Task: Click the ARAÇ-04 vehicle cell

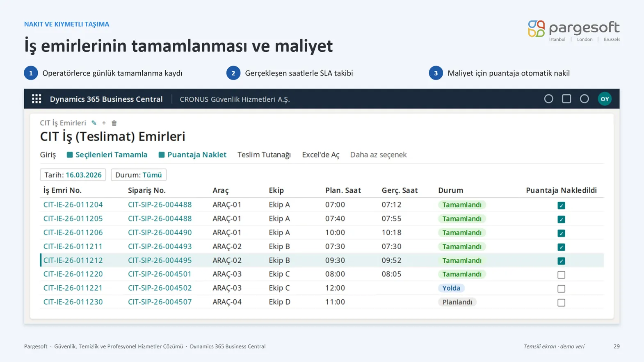Action: pos(227,302)
